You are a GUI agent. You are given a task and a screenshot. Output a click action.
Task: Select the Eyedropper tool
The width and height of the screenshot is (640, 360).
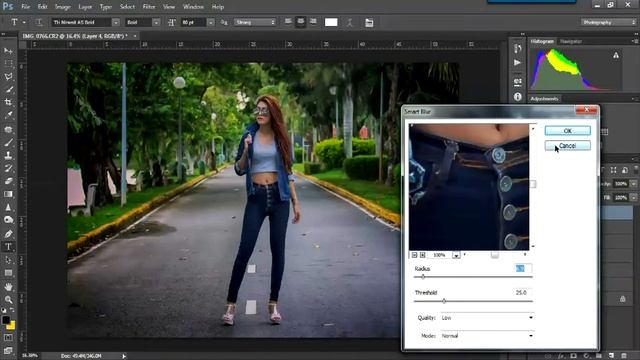click(8, 116)
